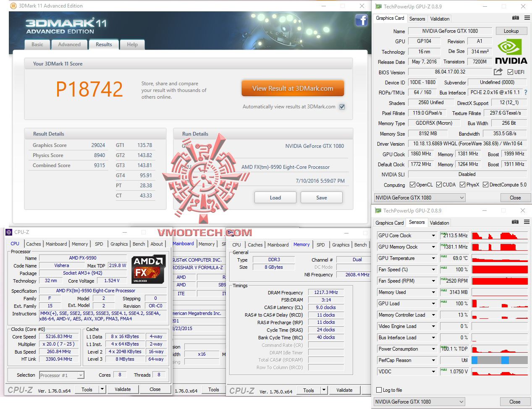Switch to the Advanced tab in 3DMark
Image resolution: width=532 pixels, height=409 pixels.
coord(69,45)
